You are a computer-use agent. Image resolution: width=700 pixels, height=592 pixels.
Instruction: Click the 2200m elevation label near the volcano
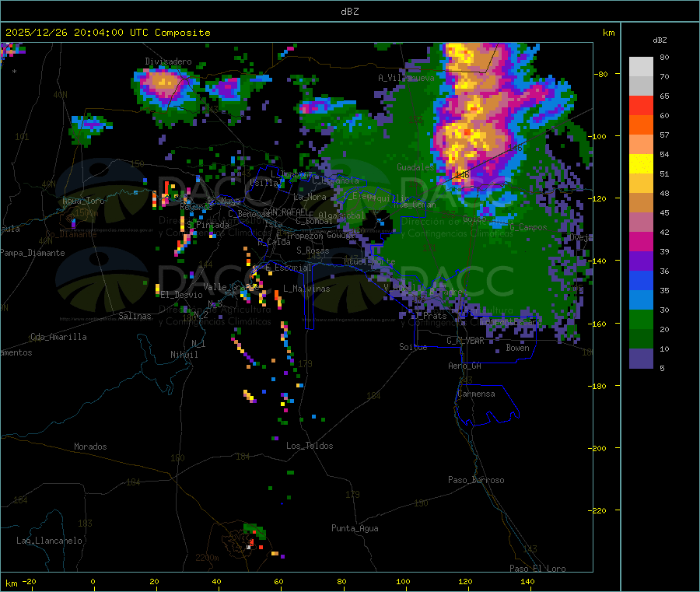pyautogui.click(x=207, y=558)
